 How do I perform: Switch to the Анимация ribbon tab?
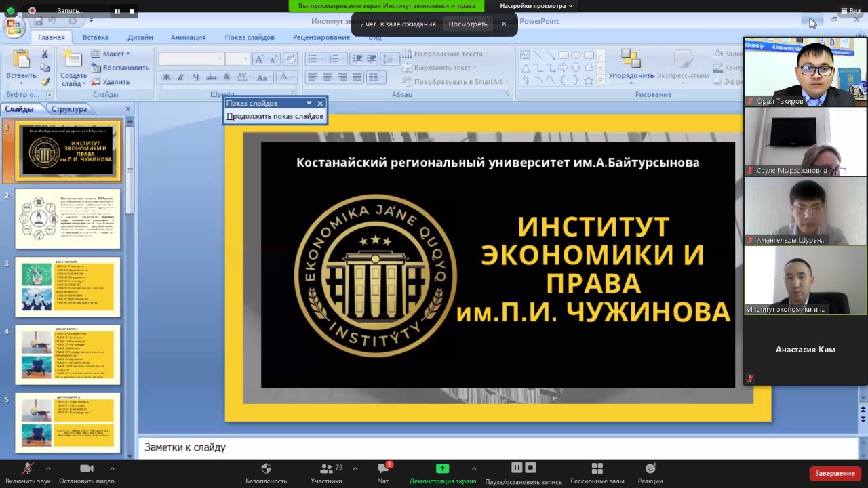click(x=189, y=37)
